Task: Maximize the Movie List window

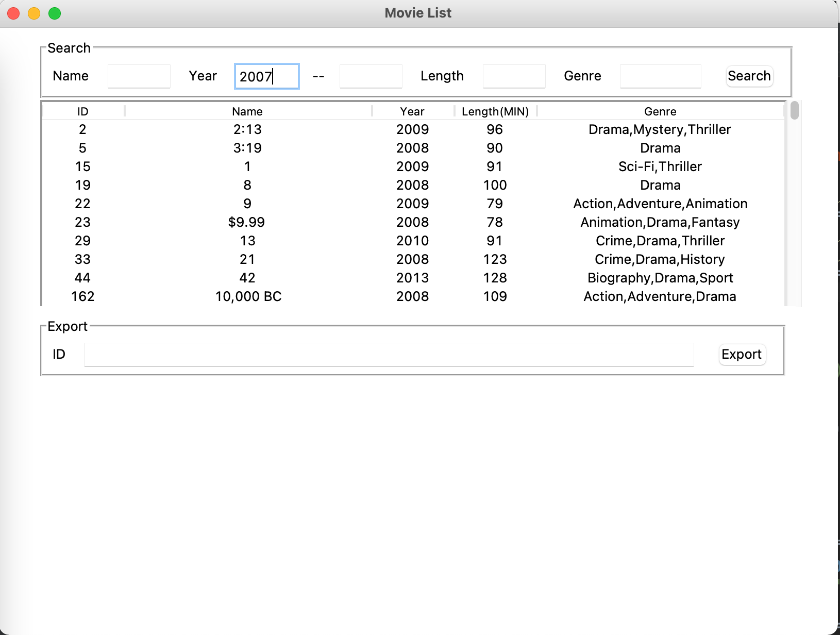Action: (x=55, y=13)
